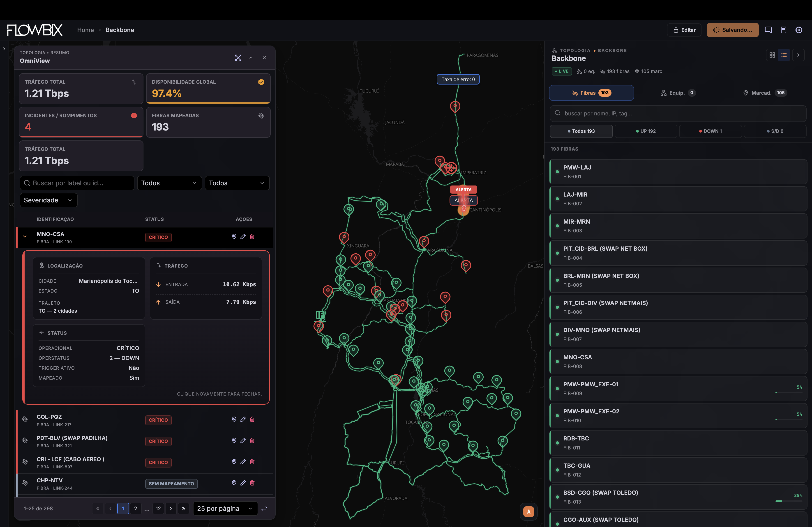Click the orange A badge on map
This screenshot has height=527, width=812.
tap(528, 511)
